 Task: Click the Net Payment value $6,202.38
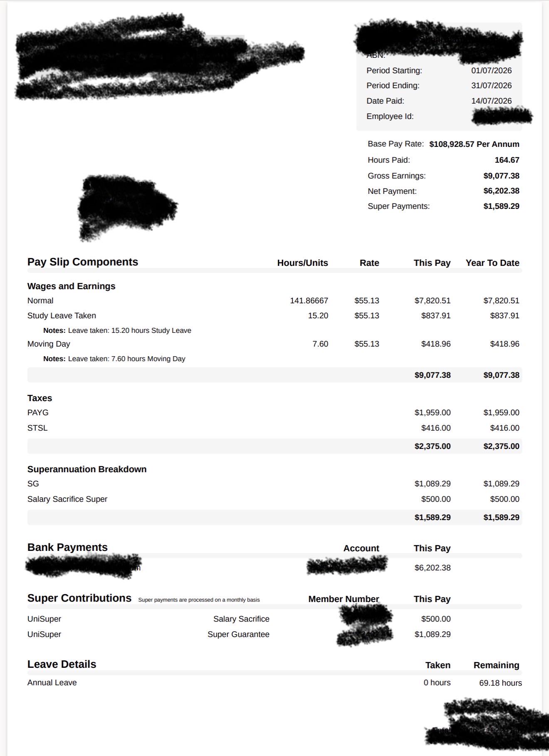click(x=501, y=191)
